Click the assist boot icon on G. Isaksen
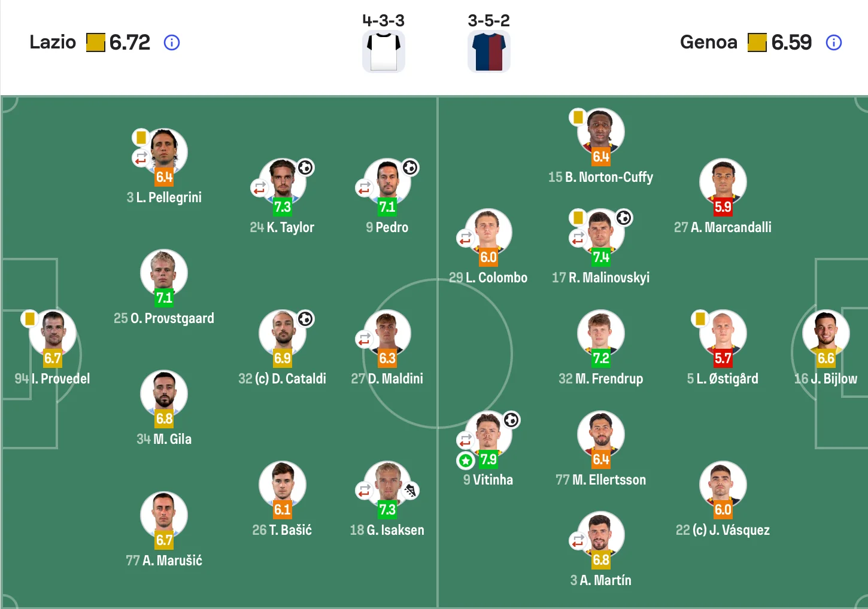The image size is (868, 609). pos(410,491)
